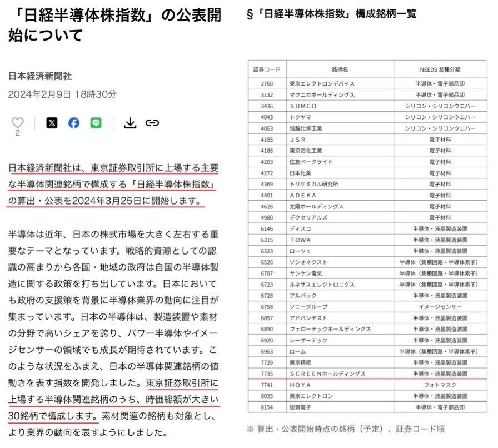Click the like count 2

tap(17, 133)
